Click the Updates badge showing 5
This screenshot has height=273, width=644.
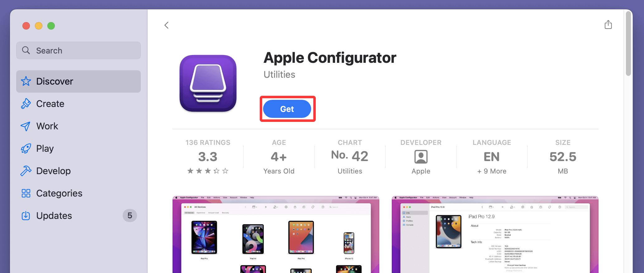130,215
